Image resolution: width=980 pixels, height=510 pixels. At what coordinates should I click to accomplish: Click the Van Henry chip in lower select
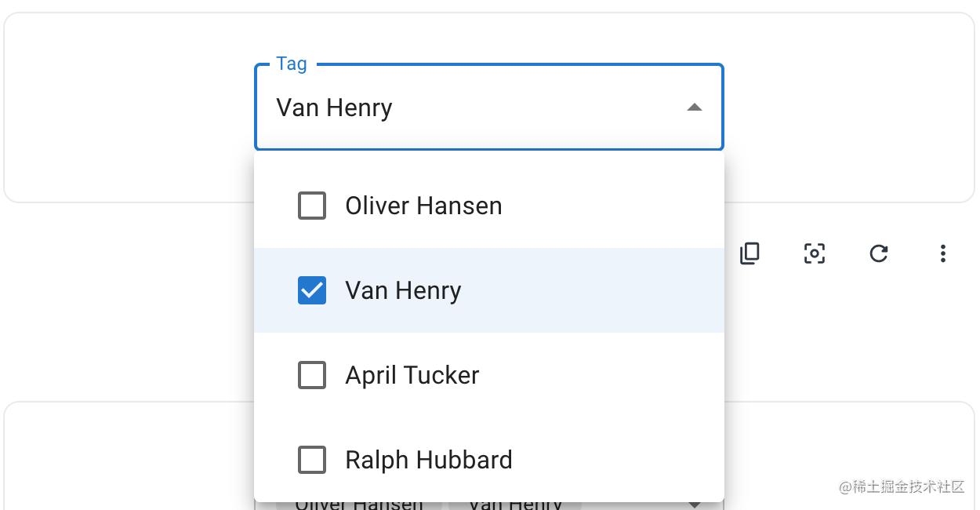tap(515, 505)
